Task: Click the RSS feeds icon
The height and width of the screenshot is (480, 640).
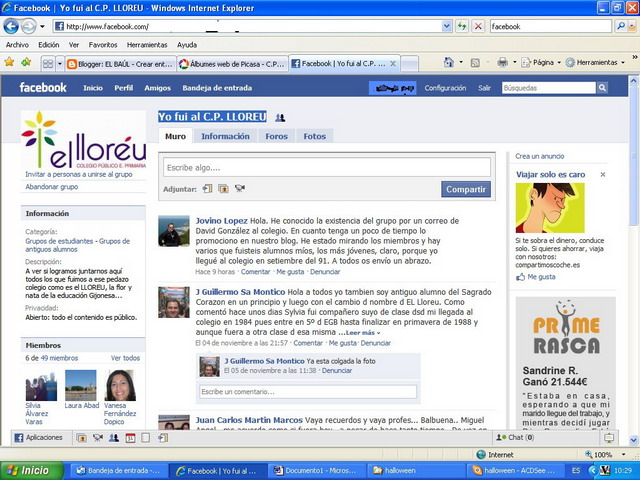Action: (x=475, y=62)
